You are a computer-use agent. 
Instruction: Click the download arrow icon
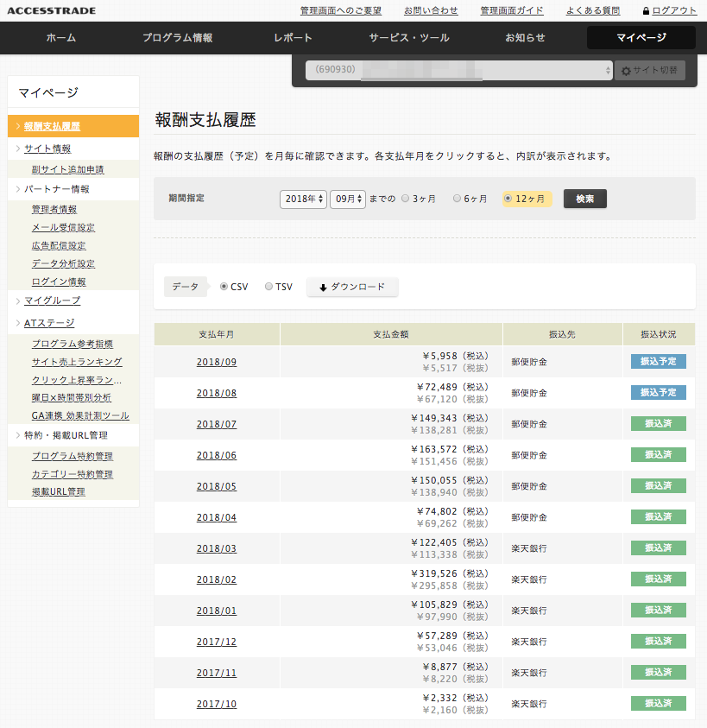point(323,288)
